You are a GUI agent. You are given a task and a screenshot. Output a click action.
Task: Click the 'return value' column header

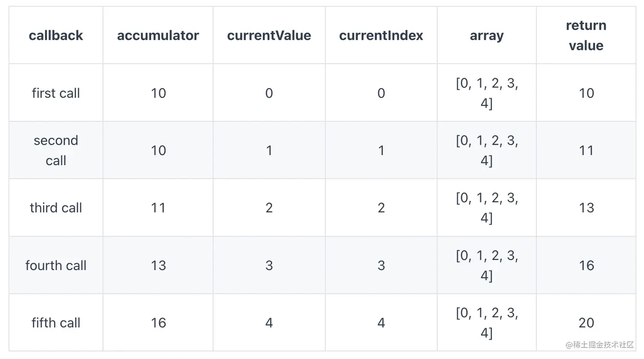(586, 35)
